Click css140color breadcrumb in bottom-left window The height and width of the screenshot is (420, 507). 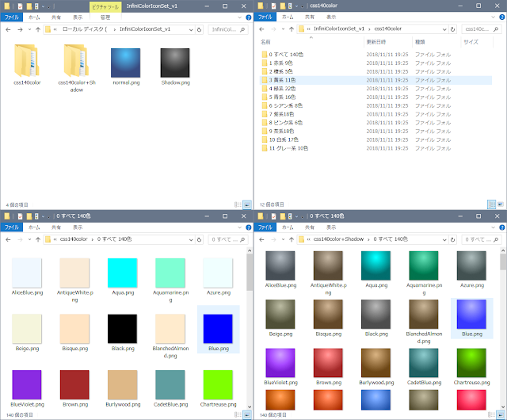point(74,239)
